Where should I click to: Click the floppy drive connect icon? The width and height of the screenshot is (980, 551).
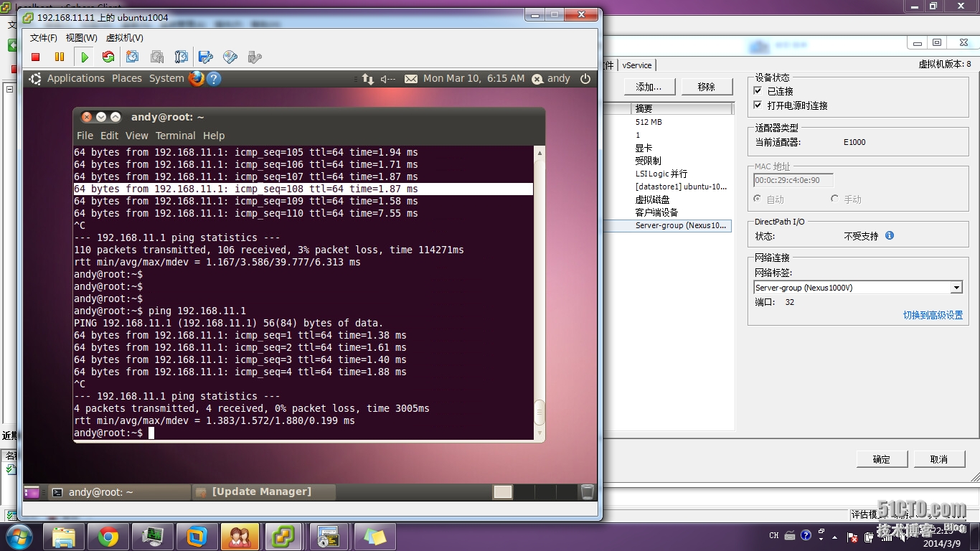coord(206,57)
